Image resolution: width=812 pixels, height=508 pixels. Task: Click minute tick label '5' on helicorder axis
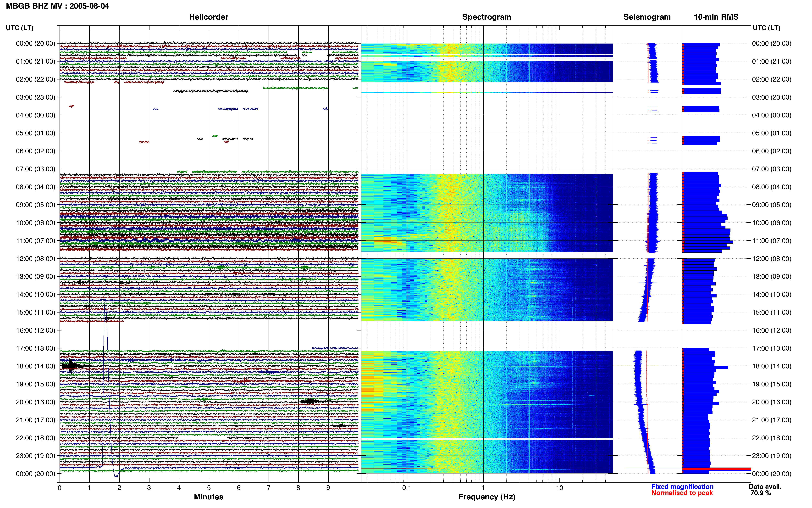(x=209, y=488)
